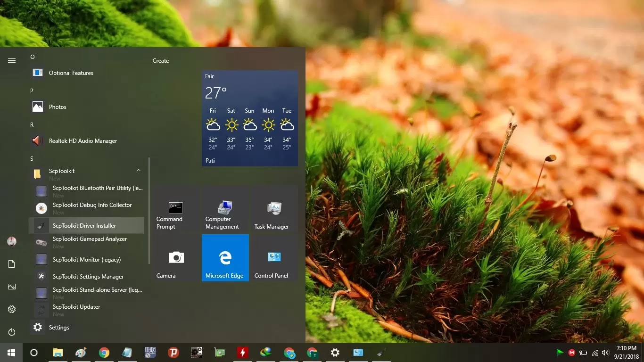Open Pictures from the Start sidebar
This screenshot has width=644, height=362.
pyautogui.click(x=11, y=287)
